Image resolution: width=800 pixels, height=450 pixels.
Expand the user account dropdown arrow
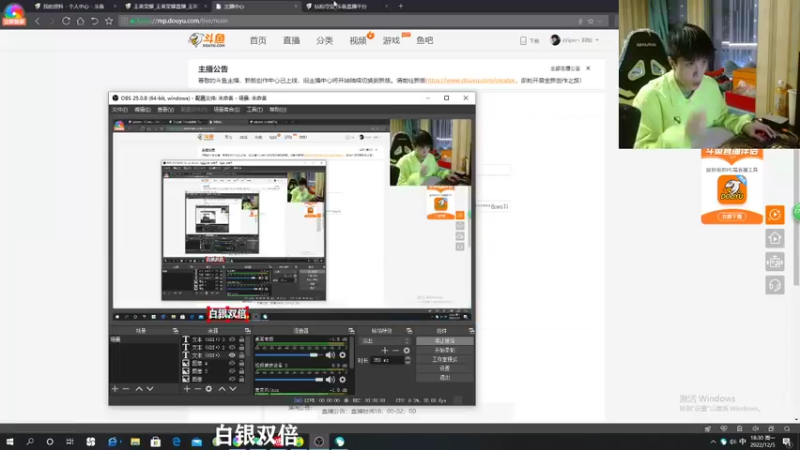click(597, 40)
